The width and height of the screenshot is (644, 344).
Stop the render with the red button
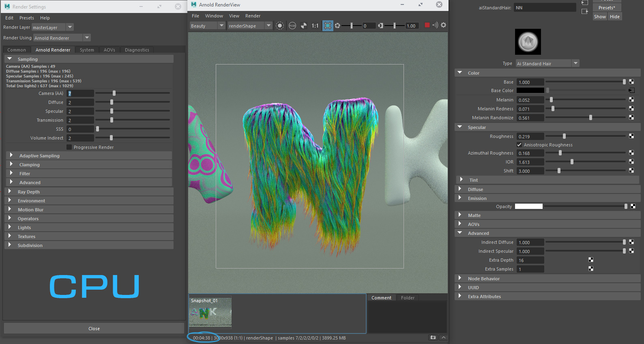tap(427, 25)
